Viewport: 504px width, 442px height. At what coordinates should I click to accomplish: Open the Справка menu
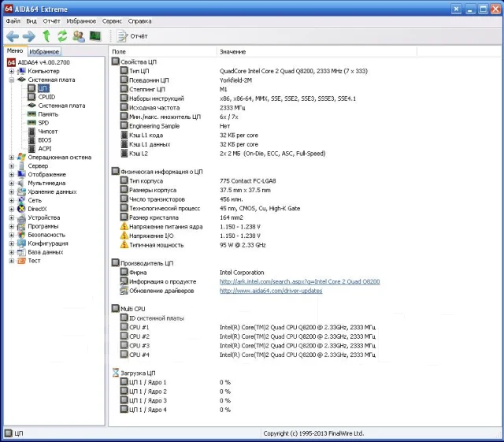click(140, 21)
